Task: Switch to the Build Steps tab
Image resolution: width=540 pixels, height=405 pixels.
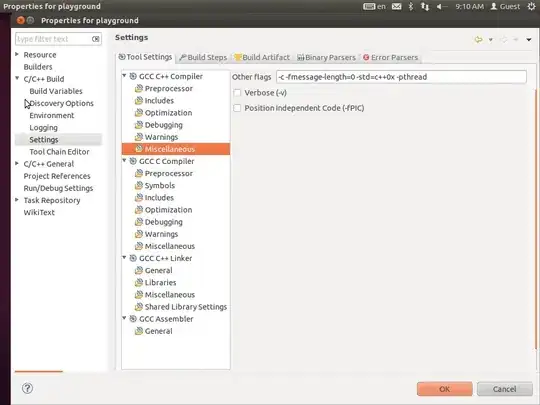Action: (203, 58)
